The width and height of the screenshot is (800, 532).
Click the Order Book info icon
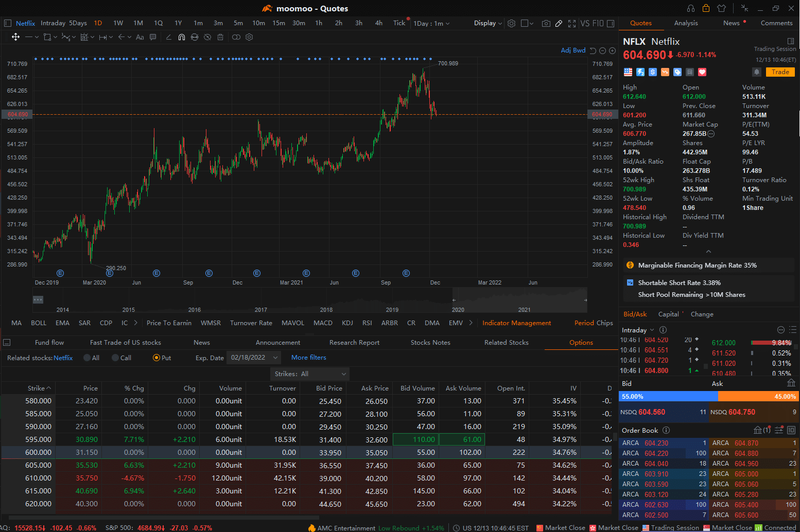coord(666,430)
